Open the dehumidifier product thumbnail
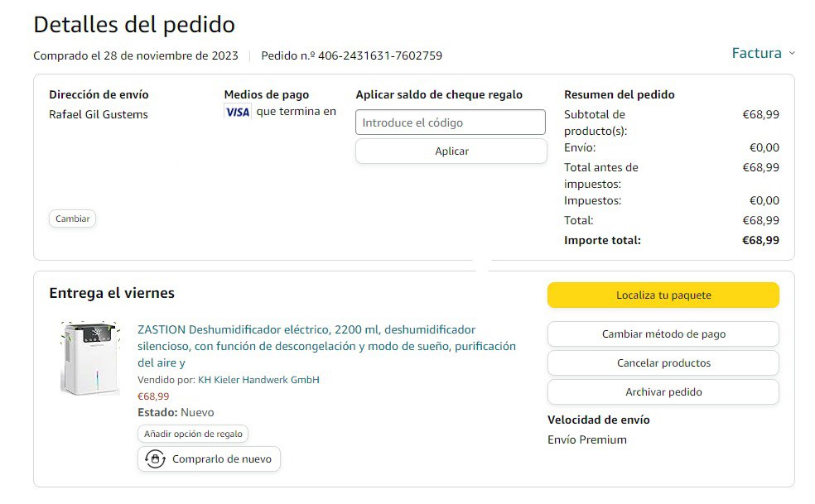The width and height of the screenshot is (815, 504). 89,358
